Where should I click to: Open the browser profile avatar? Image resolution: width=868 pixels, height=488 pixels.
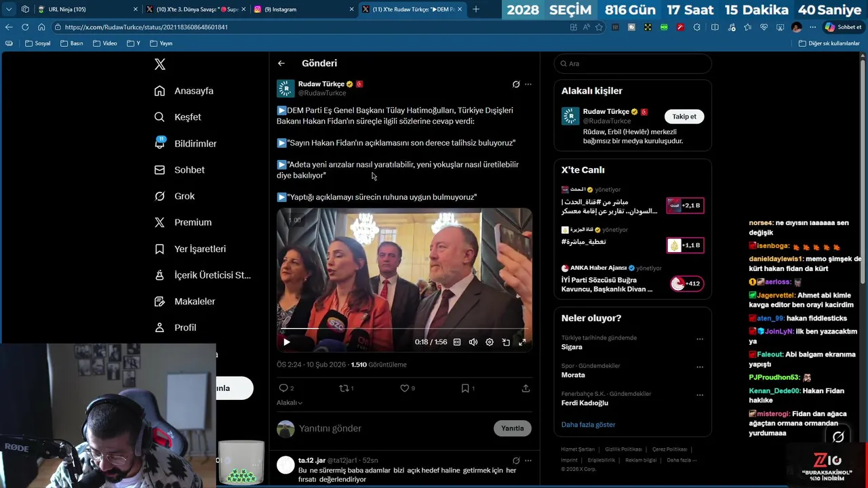[796, 27]
